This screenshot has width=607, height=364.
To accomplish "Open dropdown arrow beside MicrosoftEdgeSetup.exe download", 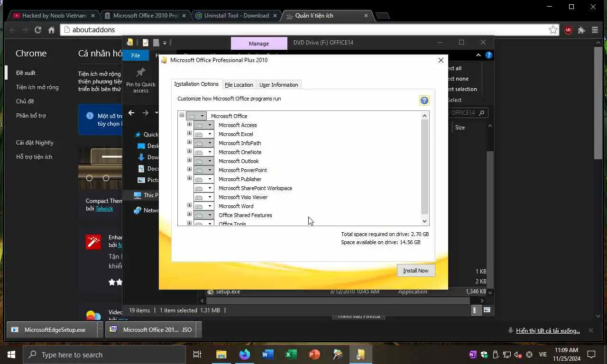I will [100, 329].
